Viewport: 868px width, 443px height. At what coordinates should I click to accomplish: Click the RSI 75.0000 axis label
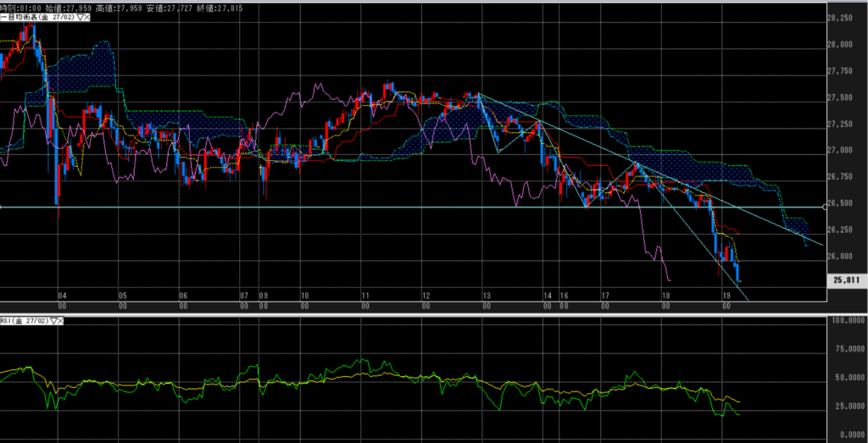847,347
